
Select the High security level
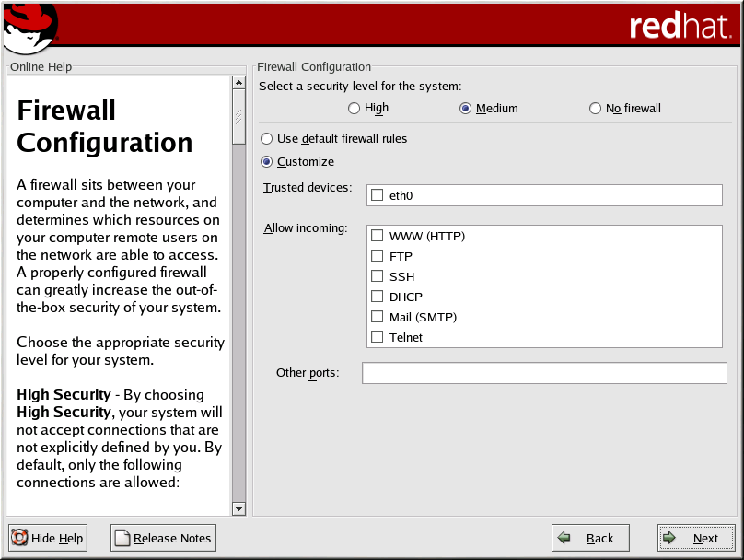pos(355,109)
